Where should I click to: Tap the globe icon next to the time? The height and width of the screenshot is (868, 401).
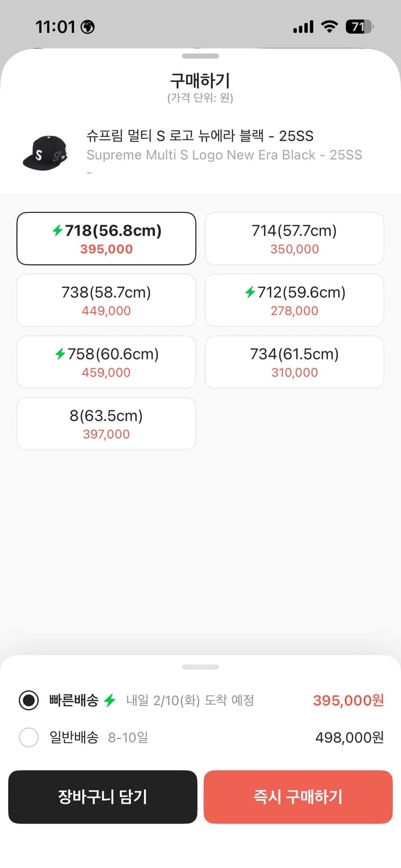pyautogui.click(x=88, y=27)
